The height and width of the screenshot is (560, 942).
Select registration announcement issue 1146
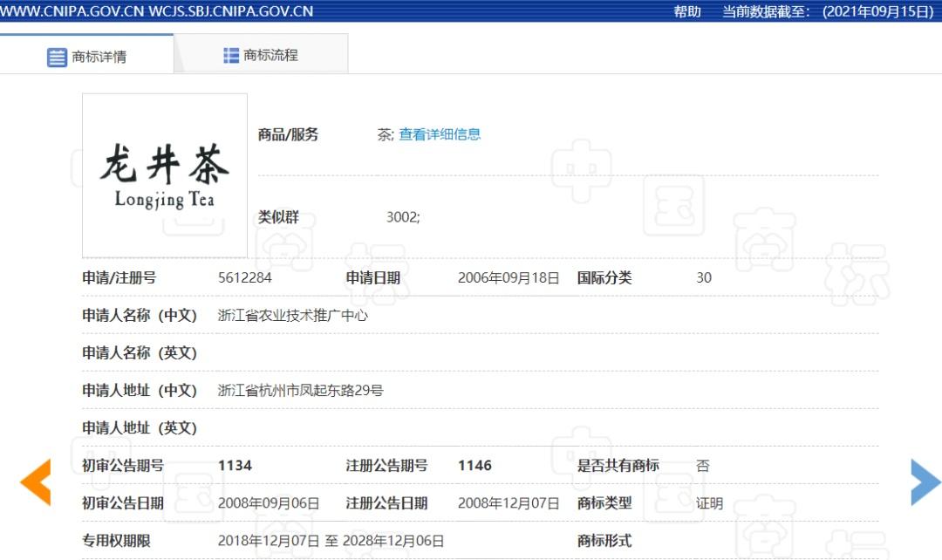(x=474, y=466)
